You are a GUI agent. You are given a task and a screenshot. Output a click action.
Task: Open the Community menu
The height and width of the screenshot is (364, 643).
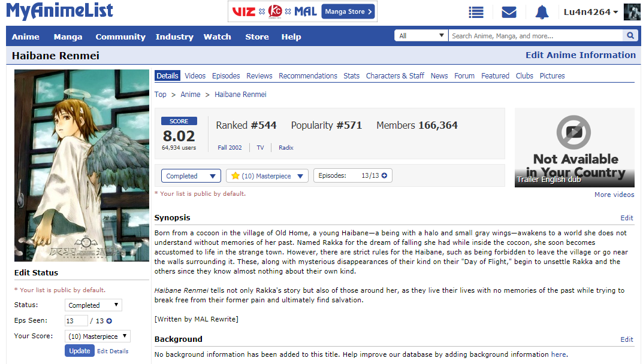(120, 37)
